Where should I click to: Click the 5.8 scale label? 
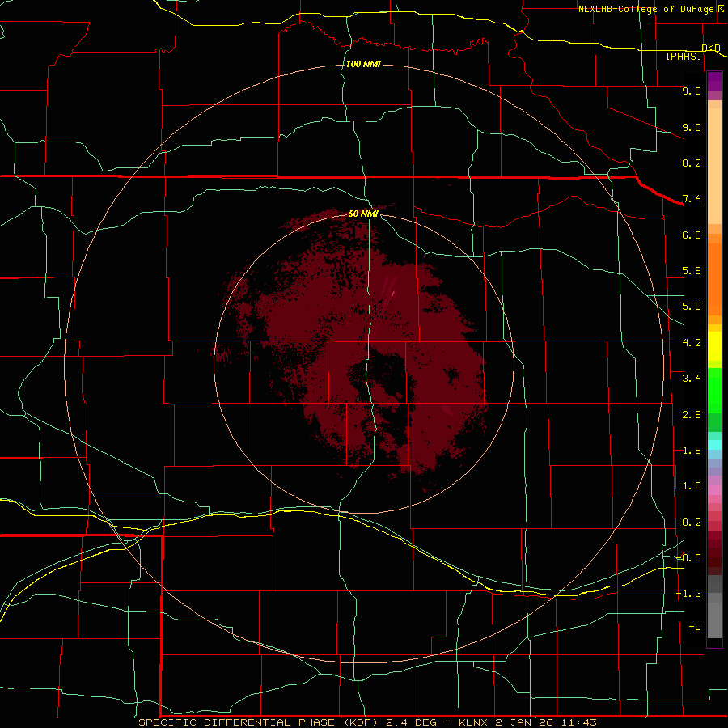[692, 271]
